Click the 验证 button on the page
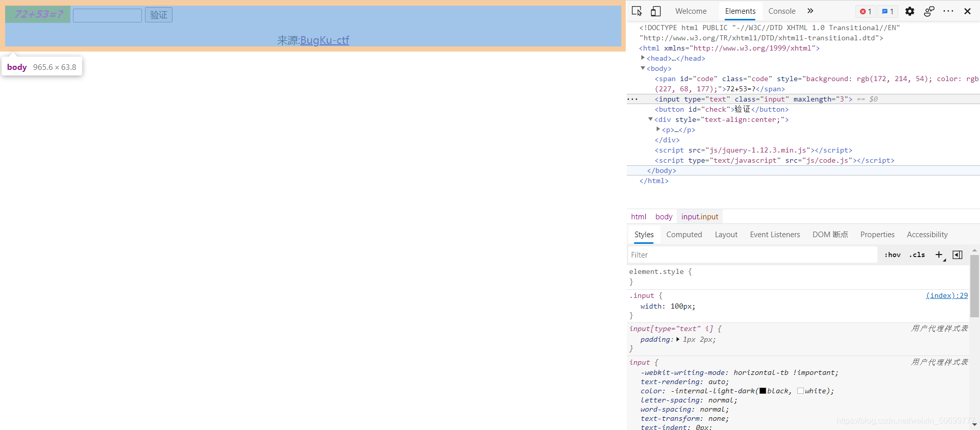 [x=159, y=15]
